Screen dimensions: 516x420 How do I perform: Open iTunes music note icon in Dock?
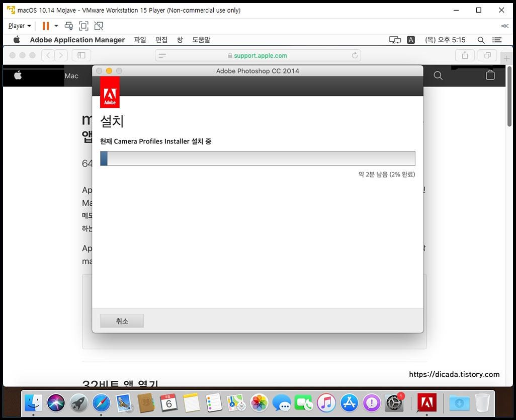[326, 403]
